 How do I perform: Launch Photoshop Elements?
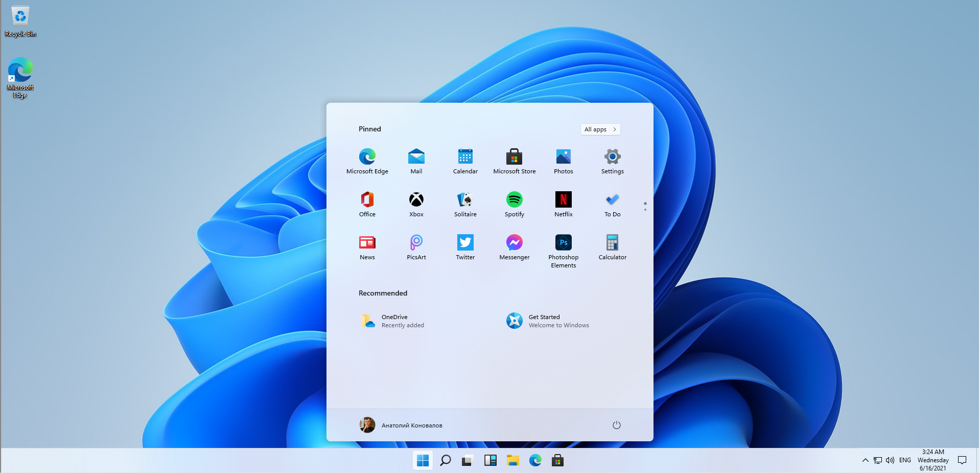(x=563, y=251)
